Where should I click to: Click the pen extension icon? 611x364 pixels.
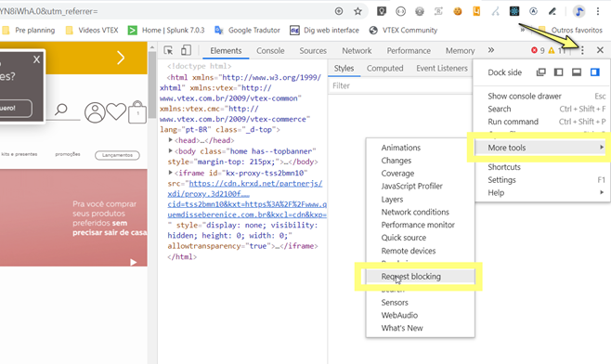click(x=552, y=11)
